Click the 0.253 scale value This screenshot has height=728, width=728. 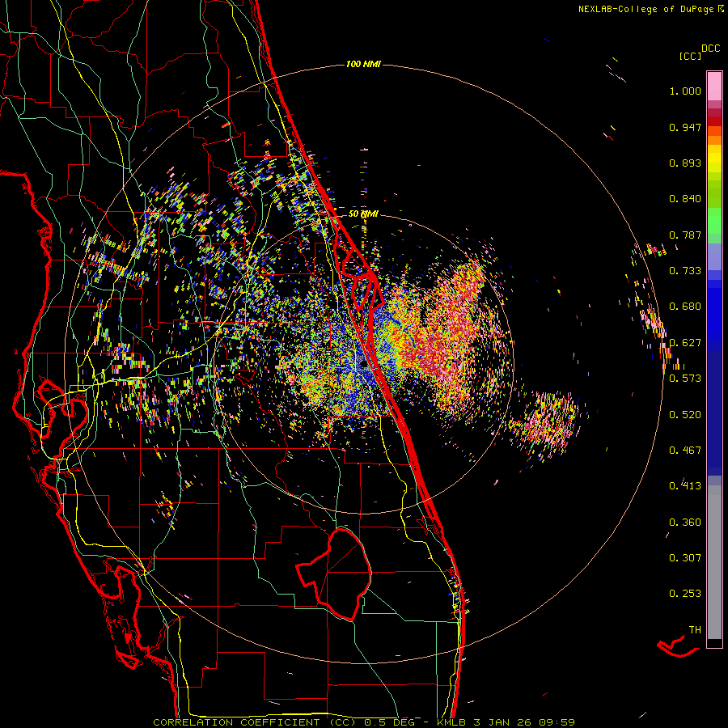685,594
